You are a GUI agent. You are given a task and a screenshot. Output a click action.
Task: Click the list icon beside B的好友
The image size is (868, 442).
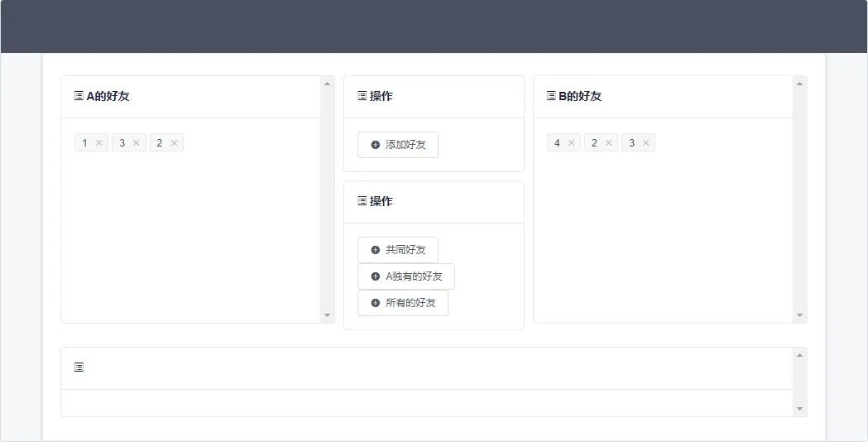pyautogui.click(x=551, y=96)
